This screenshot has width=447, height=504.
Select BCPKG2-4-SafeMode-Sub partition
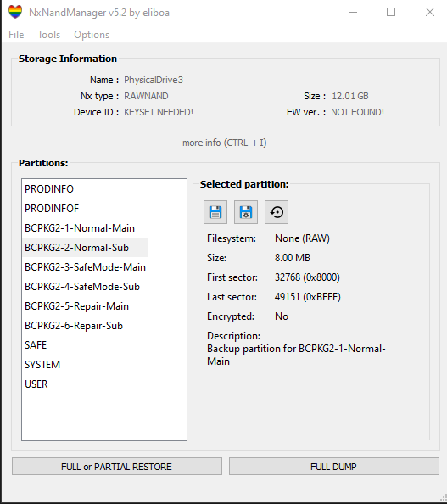[82, 287]
